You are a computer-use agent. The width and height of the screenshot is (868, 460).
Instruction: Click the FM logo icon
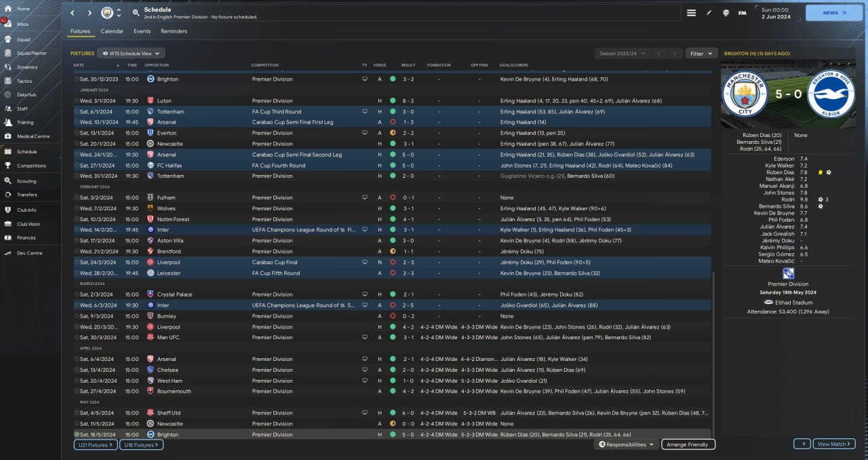click(742, 13)
